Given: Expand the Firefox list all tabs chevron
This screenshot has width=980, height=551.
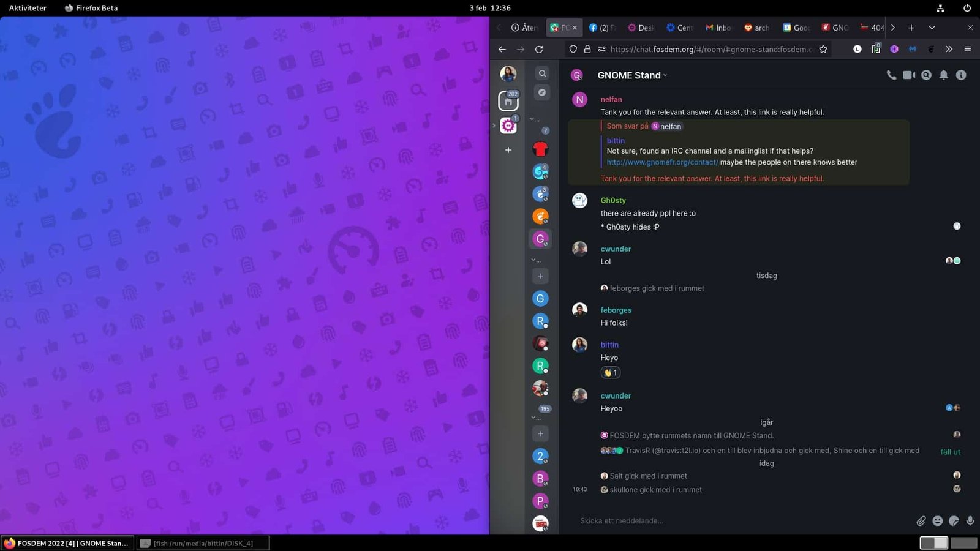Looking at the screenshot, I should (932, 28).
